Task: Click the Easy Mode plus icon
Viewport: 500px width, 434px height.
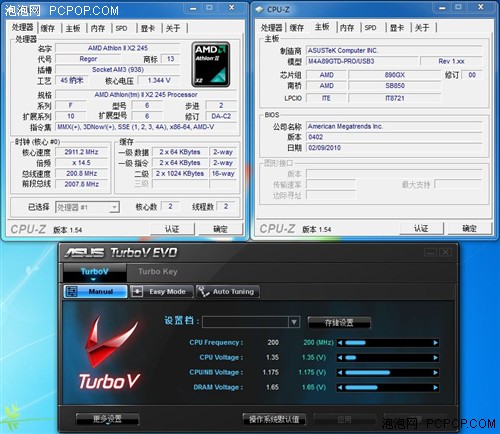Action: tap(137, 292)
